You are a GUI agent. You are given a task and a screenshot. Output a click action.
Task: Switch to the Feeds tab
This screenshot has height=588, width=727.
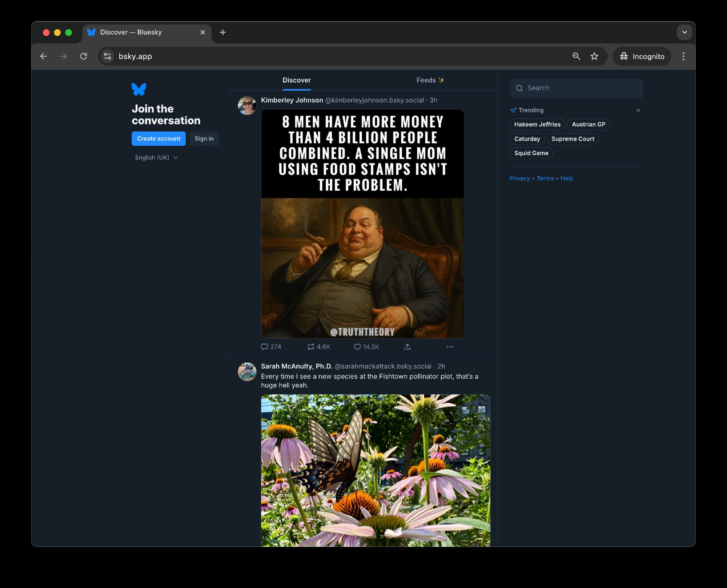coord(430,80)
